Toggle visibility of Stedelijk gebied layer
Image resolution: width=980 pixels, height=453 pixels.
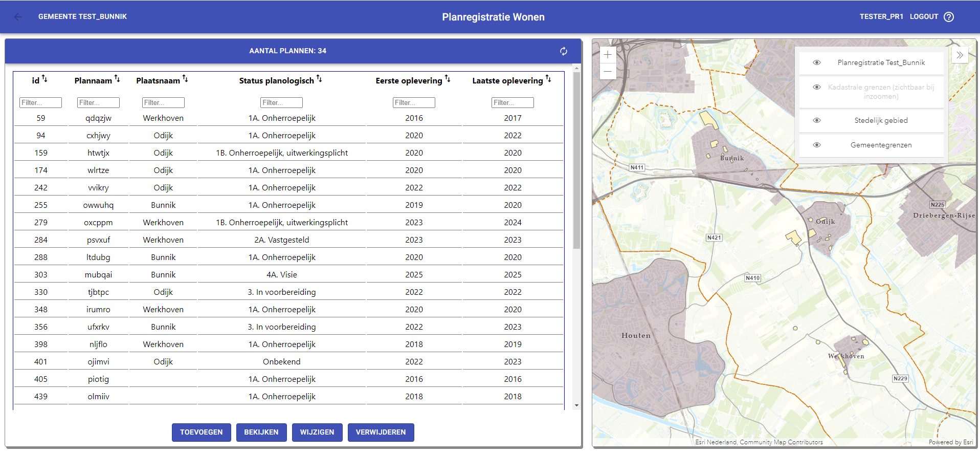[x=817, y=121]
